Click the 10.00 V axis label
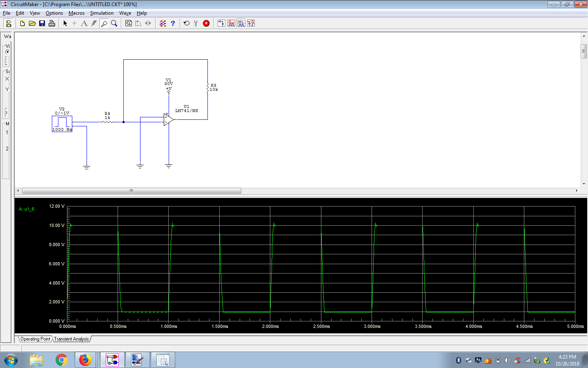Screen dimensions: 588x368 click(x=57, y=225)
